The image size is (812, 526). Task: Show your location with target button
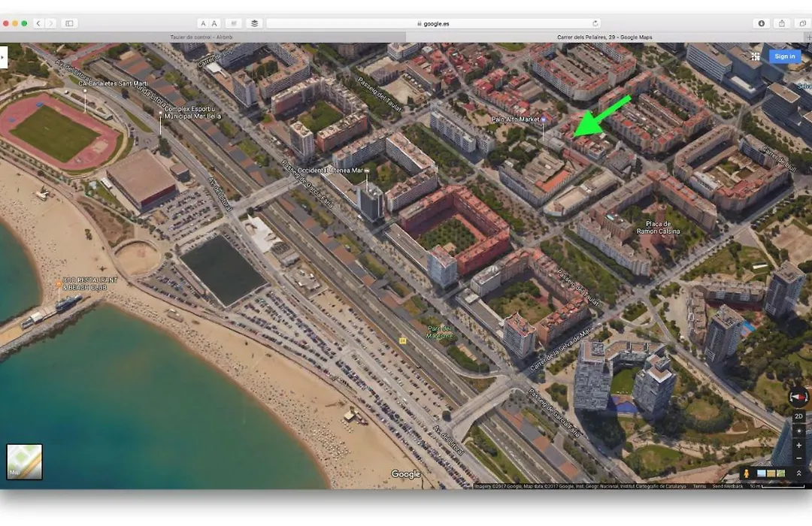coord(798,431)
